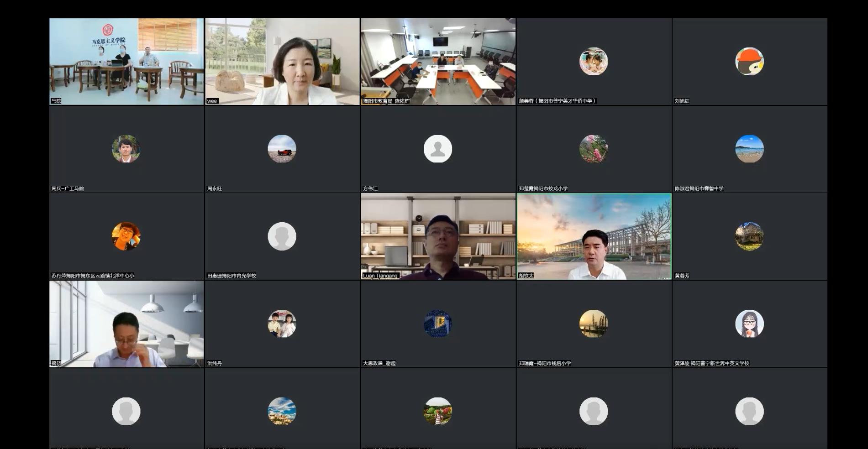Select 洪纯丹's avatar showing two children

pyautogui.click(x=282, y=324)
